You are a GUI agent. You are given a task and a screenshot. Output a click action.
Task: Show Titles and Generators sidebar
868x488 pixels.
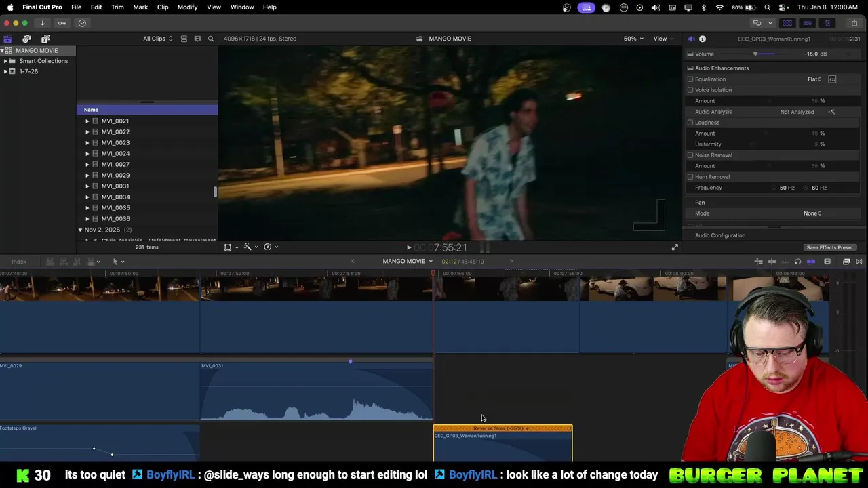(x=45, y=39)
